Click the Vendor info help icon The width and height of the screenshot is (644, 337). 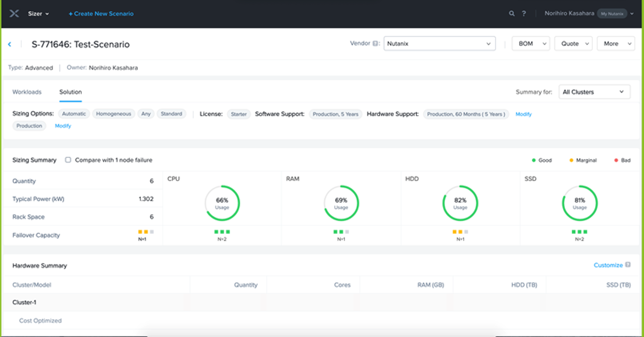tap(375, 44)
